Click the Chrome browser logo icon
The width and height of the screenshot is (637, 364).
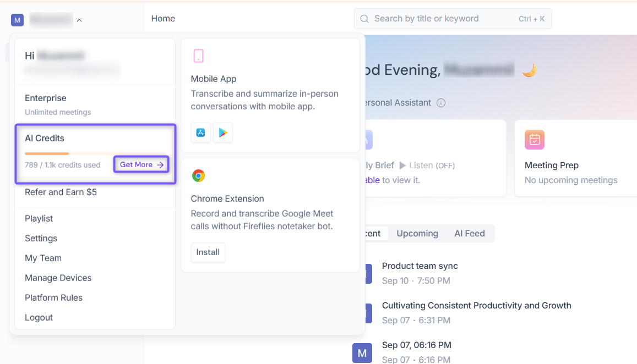point(198,176)
